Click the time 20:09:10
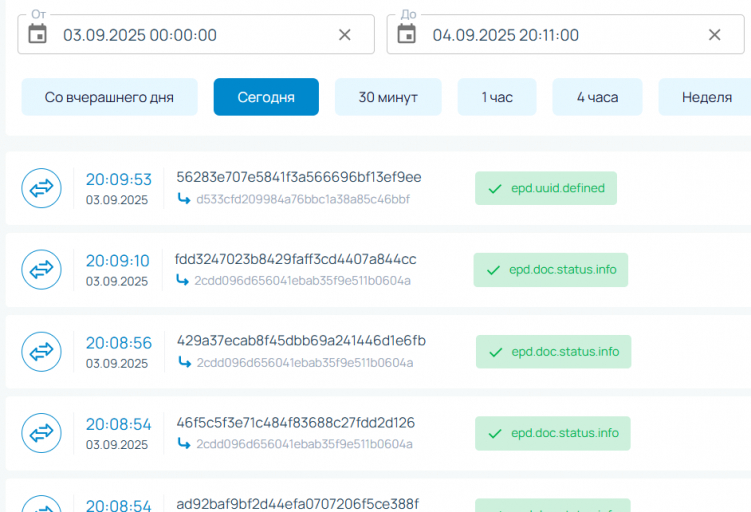This screenshot has height=512, width=751. click(x=118, y=261)
